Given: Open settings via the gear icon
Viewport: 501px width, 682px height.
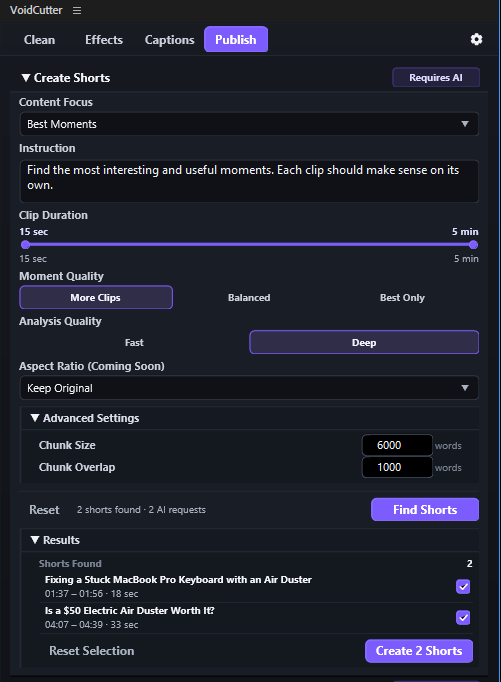Looking at the screenshot, I should tap(476, 40).
